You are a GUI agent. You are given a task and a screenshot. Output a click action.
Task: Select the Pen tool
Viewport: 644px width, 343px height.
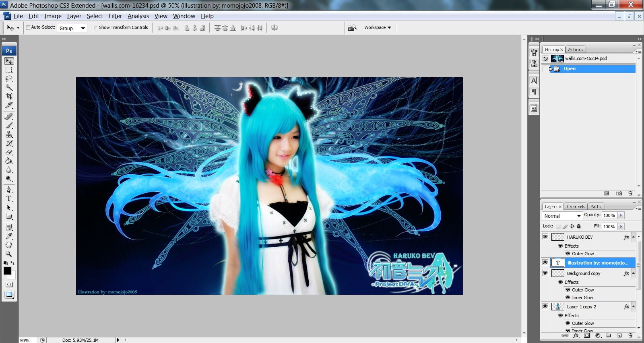tap(9, 190)
